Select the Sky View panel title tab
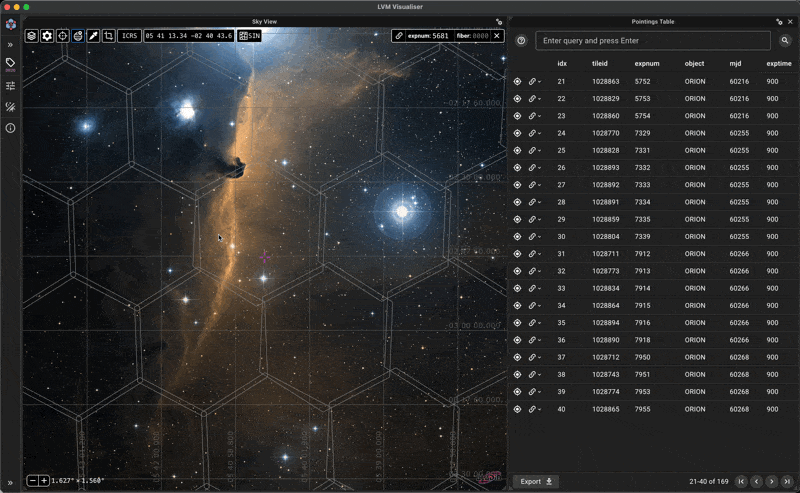Image resolution: width=800 pixels, height=493 pixels. [x=264, y=22]
